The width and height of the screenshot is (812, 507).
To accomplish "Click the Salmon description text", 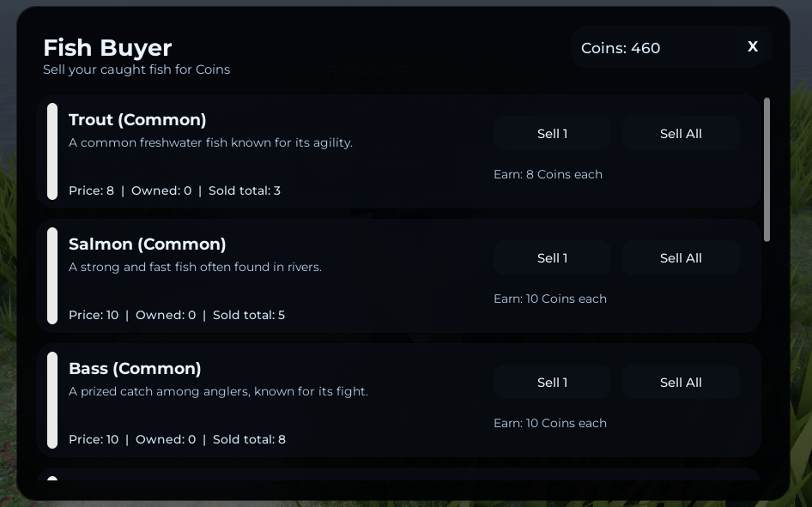I will [195, 267].
